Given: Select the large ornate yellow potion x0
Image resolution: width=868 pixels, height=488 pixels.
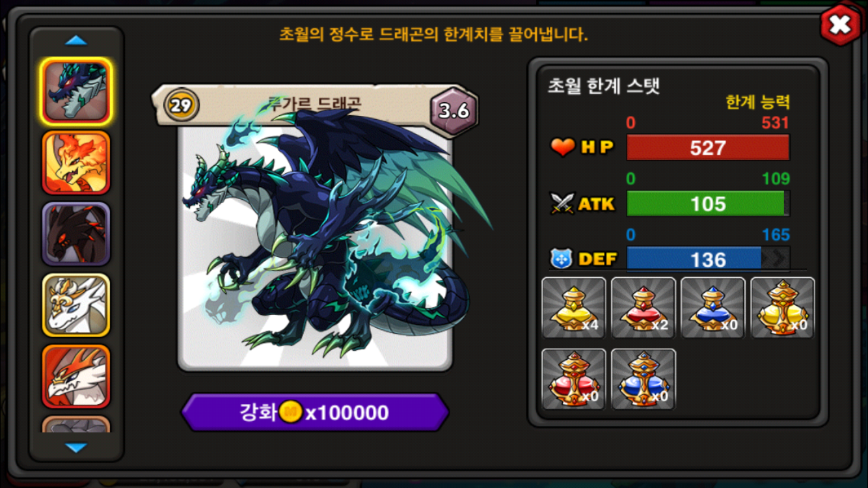Looking at the screenshot, I should (783, 308).
